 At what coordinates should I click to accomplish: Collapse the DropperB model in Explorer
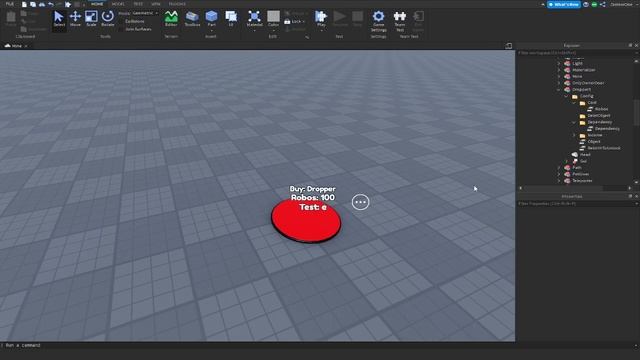[x=559, y=89]
